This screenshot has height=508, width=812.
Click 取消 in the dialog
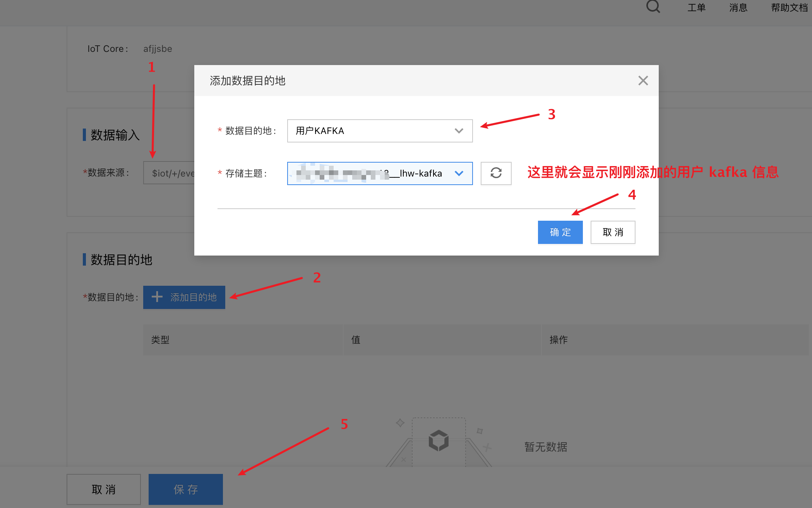[613, 232]
